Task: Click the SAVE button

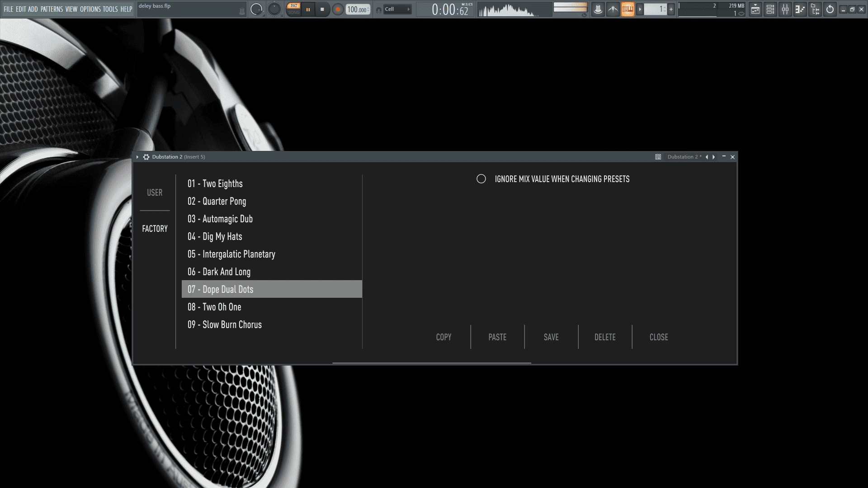Action: click(551, 337)
